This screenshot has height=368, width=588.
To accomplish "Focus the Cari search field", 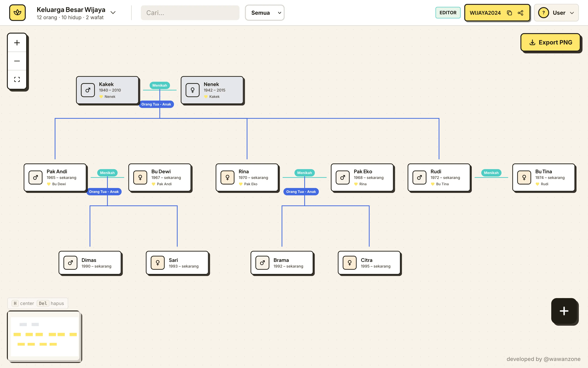I will pos(190,13).
